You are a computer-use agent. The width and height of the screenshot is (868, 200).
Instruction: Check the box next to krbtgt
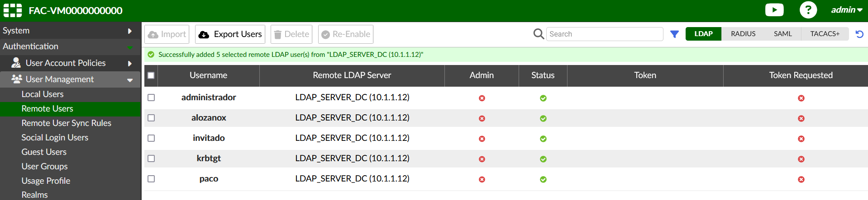pos(151,158)
